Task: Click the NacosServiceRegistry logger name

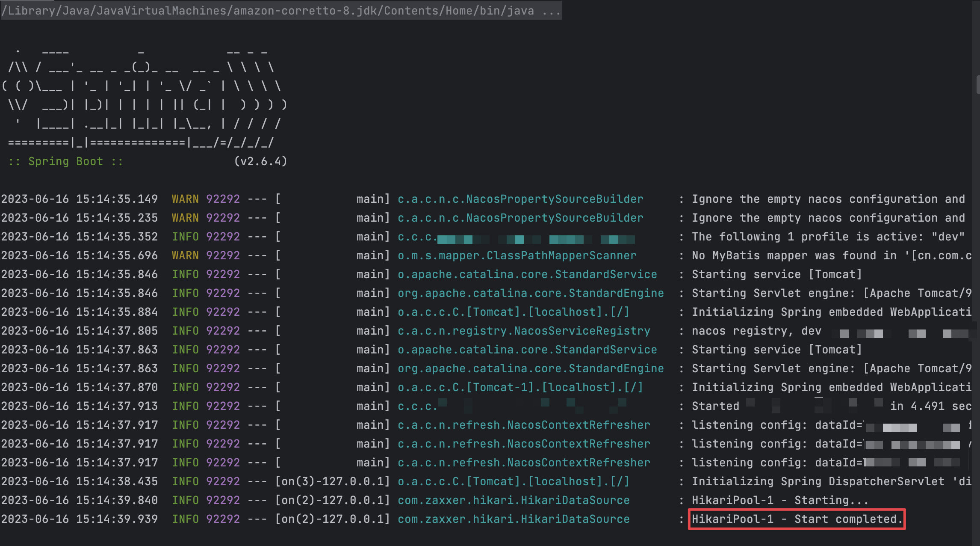Action: tap(523, 331)
